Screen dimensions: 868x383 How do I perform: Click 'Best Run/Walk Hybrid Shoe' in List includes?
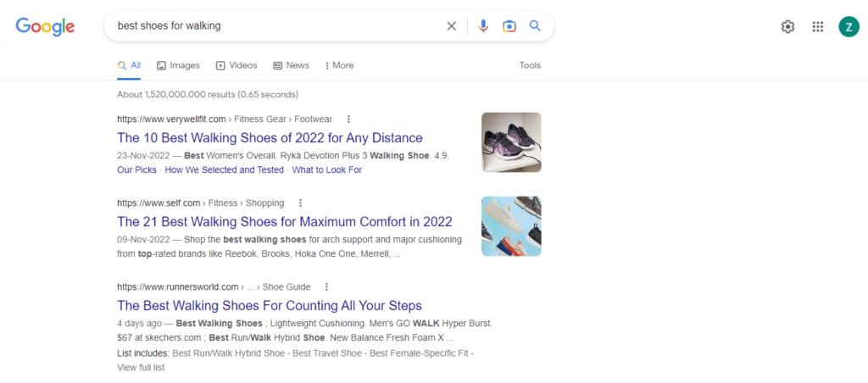pyautogui.click(x=229, y=353)
